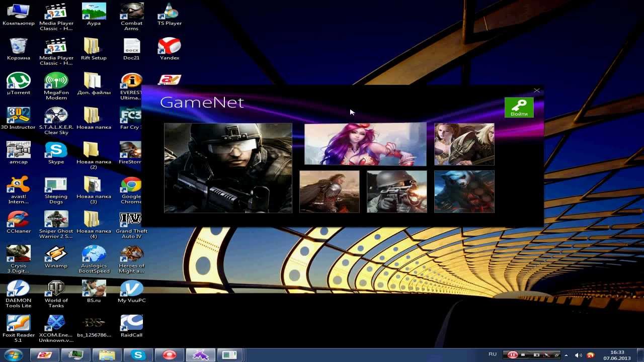644x362 pixels.
Task: Open Sniper Ghost Warrior 2 shortcut
Action: (x=56, y=225)
